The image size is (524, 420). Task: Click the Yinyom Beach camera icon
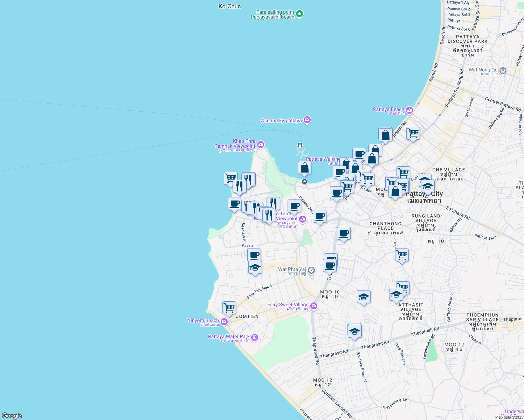coord(224,322)
